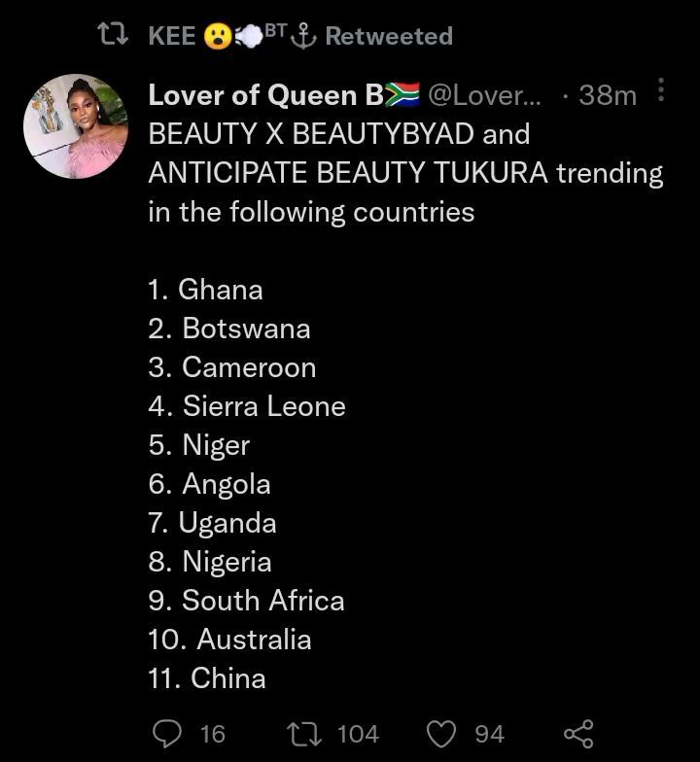Click the surprised face emoji beside KEE

[x=217, y=37]
